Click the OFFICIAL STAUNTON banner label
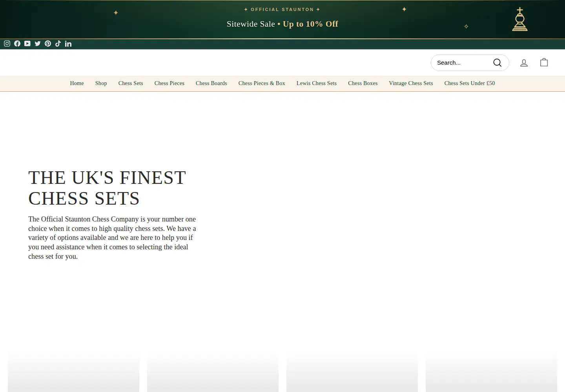 pos(282,9)
